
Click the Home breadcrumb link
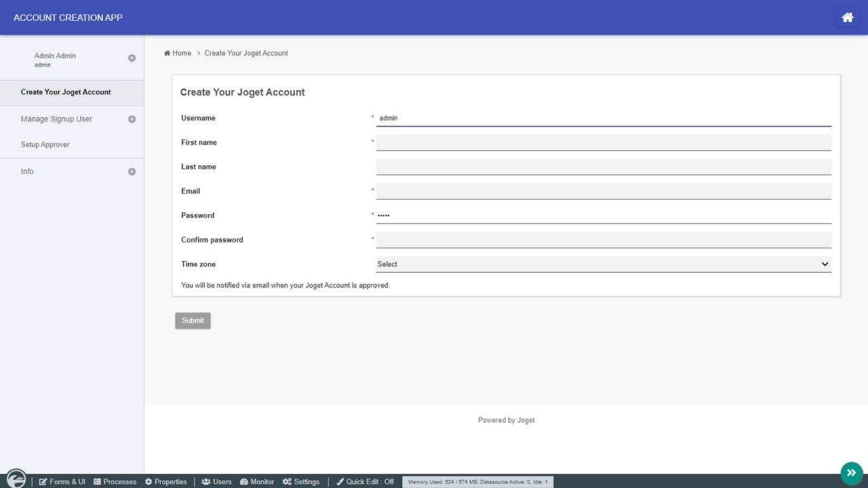181,54
